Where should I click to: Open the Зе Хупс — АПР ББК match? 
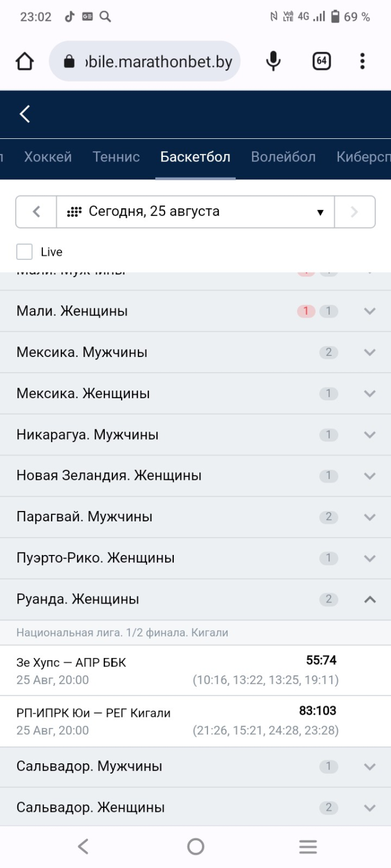click(x=195, y=671)
